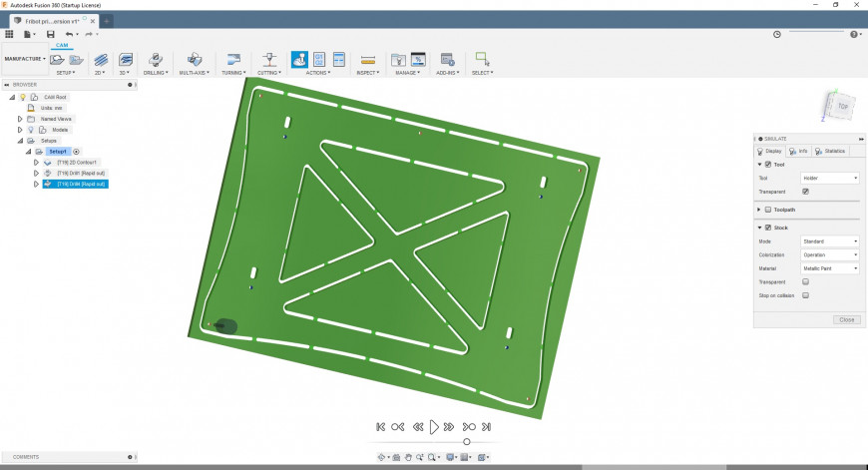Select the Turning tool icon

[x=233, y=59]
